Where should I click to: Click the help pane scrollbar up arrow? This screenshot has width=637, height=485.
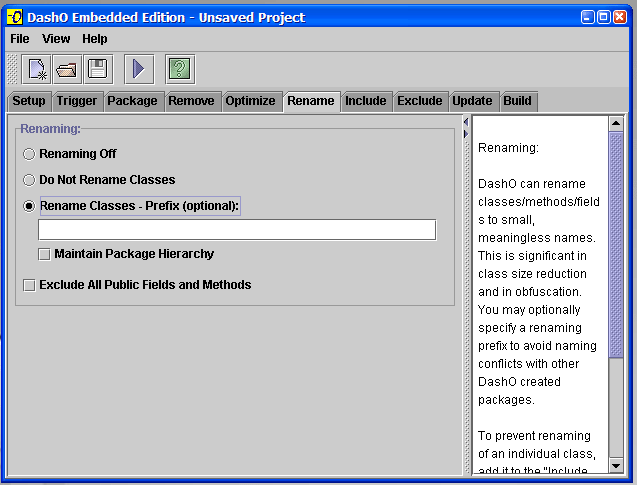pos(616,123)
